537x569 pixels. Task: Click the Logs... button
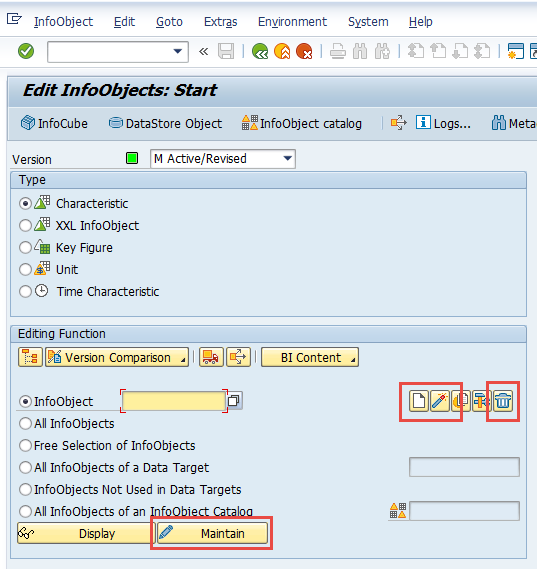click(x=443, y=123)
